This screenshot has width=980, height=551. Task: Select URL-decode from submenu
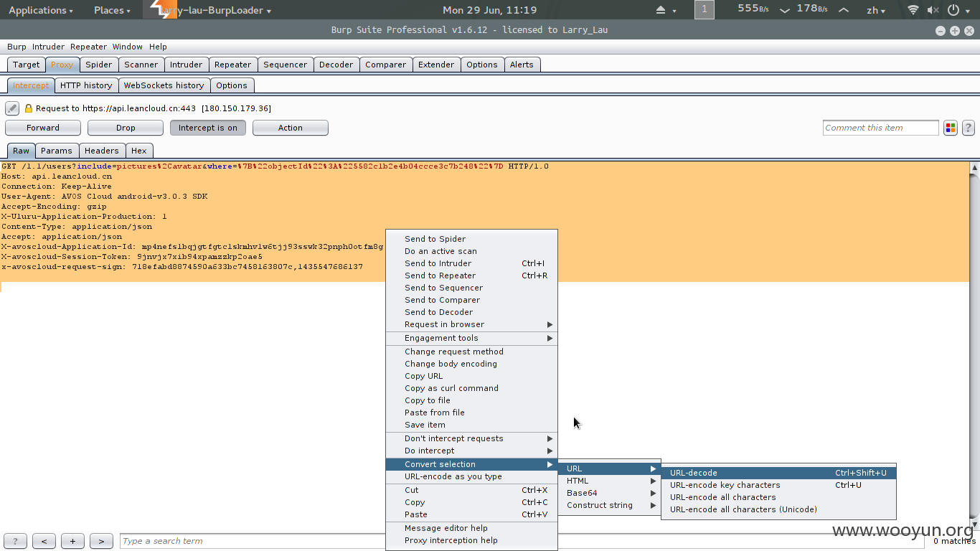pos(778,473)
